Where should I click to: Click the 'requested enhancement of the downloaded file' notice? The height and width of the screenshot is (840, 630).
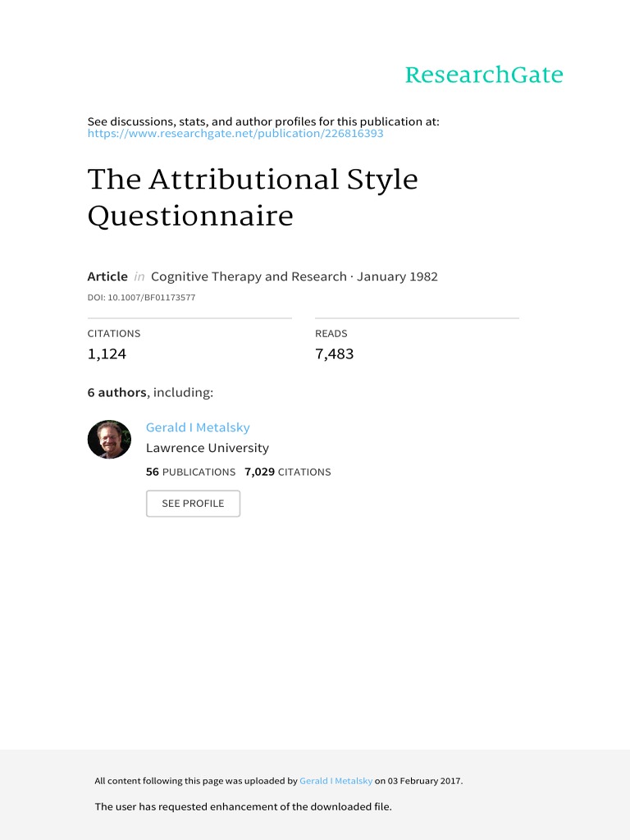click(244, 807)
